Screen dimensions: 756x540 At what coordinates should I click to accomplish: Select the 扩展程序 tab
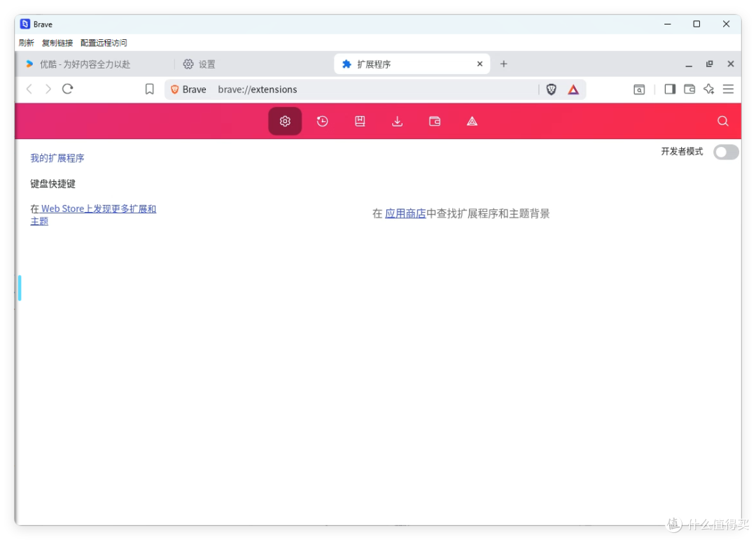(412, 64)
